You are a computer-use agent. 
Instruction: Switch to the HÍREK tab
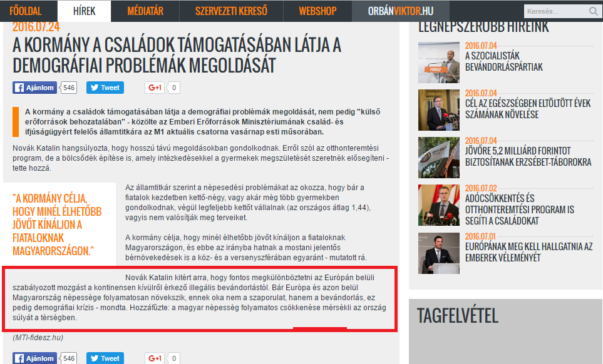[85, 11]
